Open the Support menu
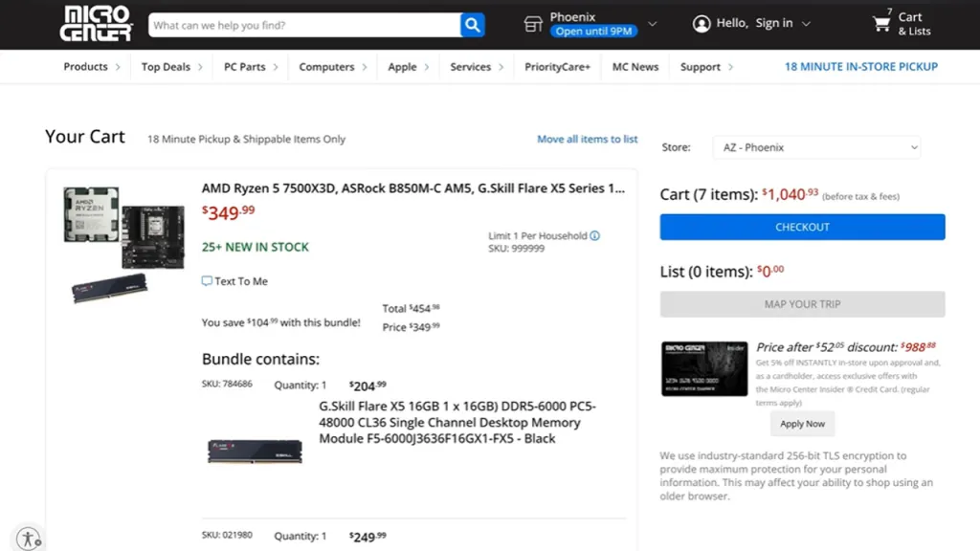 point(700,66)
